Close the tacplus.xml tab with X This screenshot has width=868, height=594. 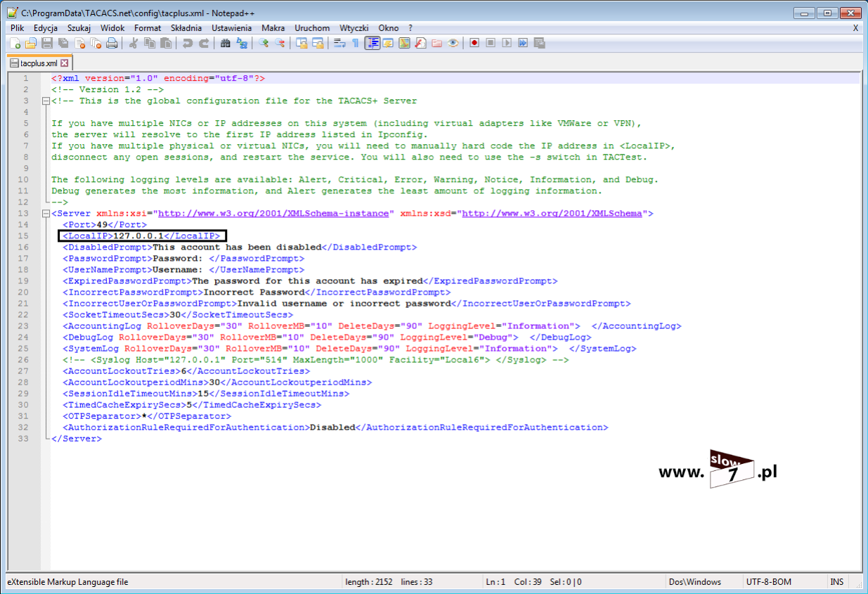point(64,63)
